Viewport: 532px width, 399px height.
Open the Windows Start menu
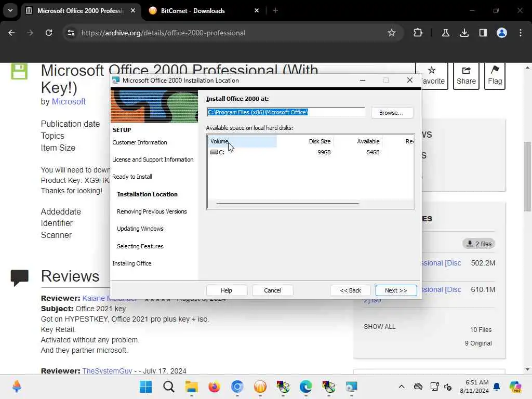point(146,387)
